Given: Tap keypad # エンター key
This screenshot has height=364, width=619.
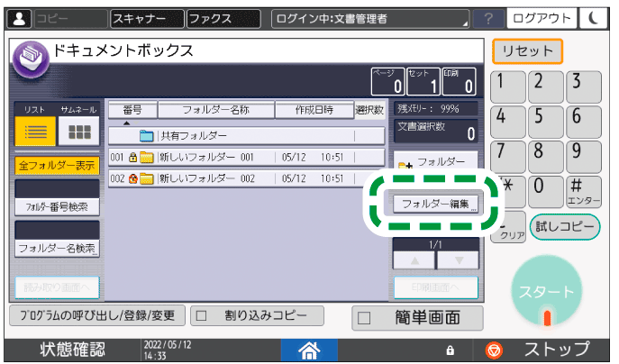Looking at the screenshot, I should coord(584,192).
